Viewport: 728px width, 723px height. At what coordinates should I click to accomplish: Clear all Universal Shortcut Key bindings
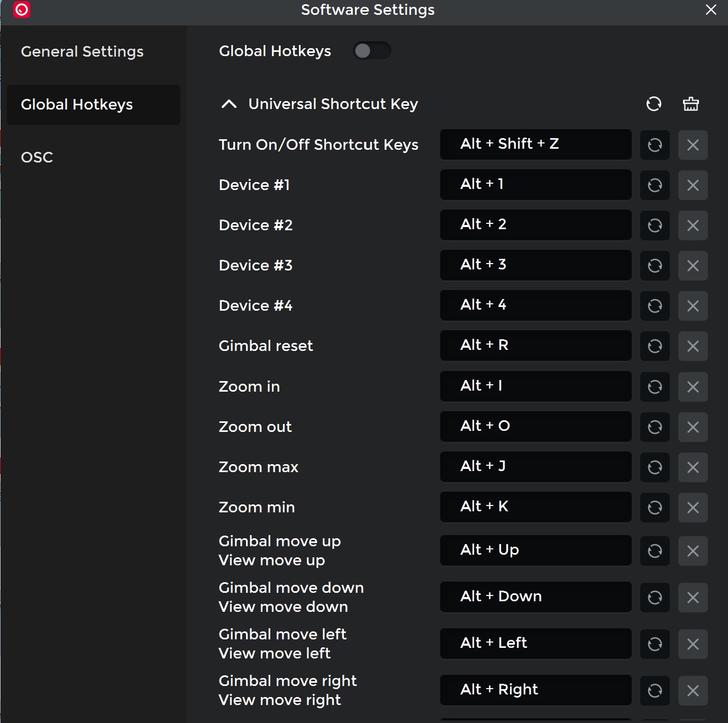point(690,104)
